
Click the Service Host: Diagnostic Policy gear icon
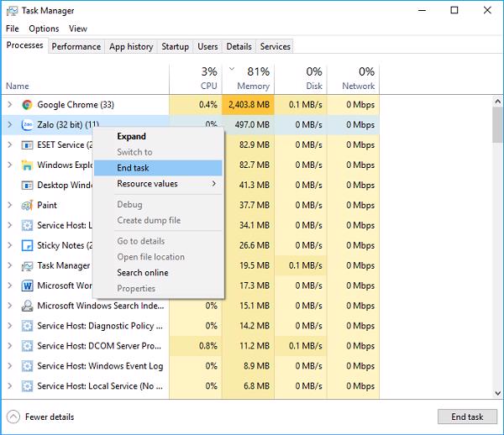(x=27, y=326)
